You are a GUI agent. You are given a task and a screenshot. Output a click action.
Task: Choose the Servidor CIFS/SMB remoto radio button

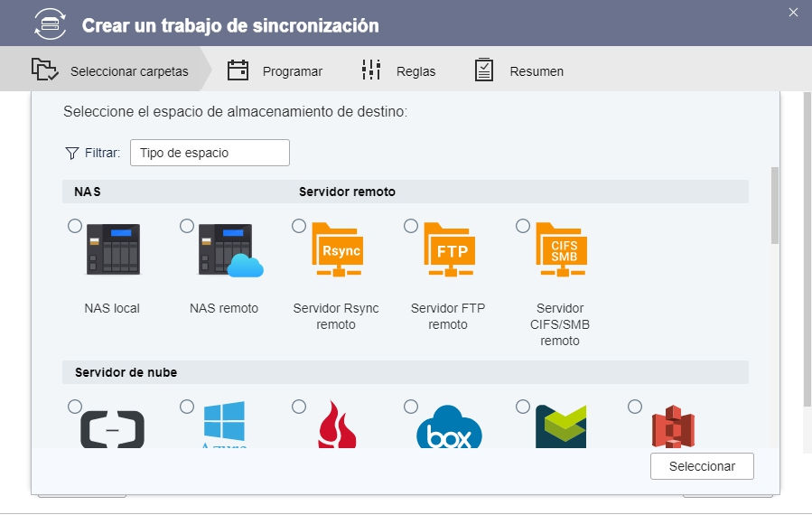[x=523, y=226]
